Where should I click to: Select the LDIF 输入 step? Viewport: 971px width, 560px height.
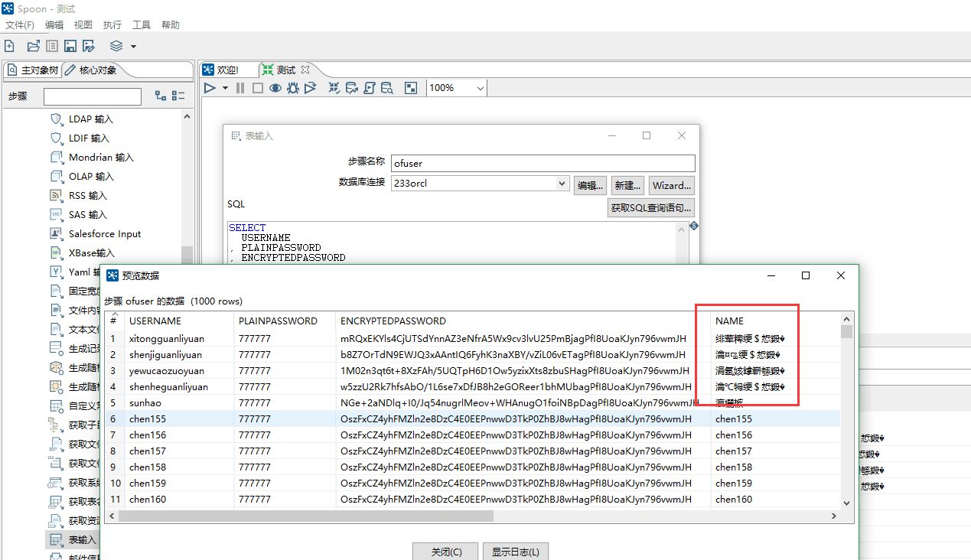click(x=89, y=138)
